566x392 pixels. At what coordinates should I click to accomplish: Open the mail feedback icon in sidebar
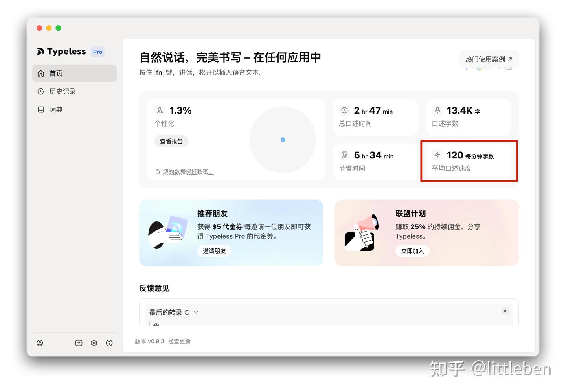tap(79, 343)
